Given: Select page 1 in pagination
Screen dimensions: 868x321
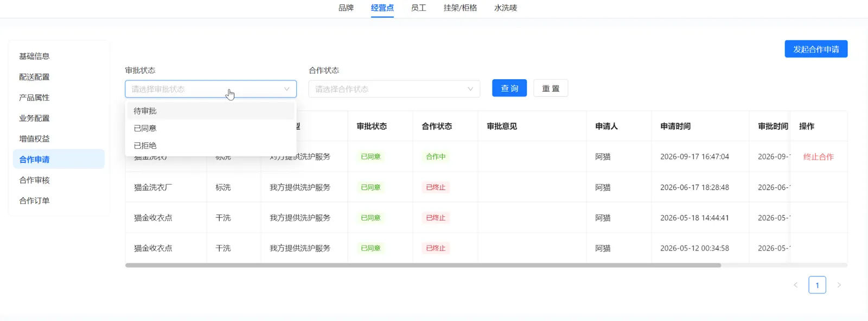Looking at the screenshot, I should [817, 285].
